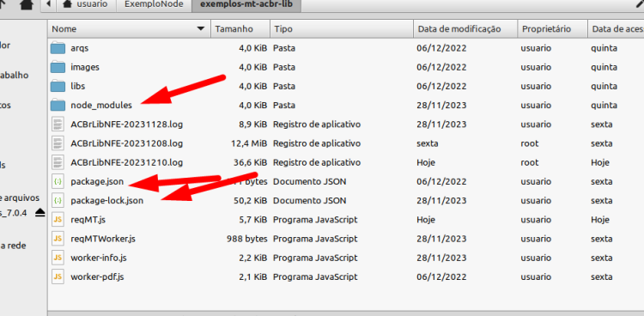Click Registro de aplicativo type of ACBrLibNFE-20231128.log
This screenshot has height=316, width=644.
click(317, 125)
